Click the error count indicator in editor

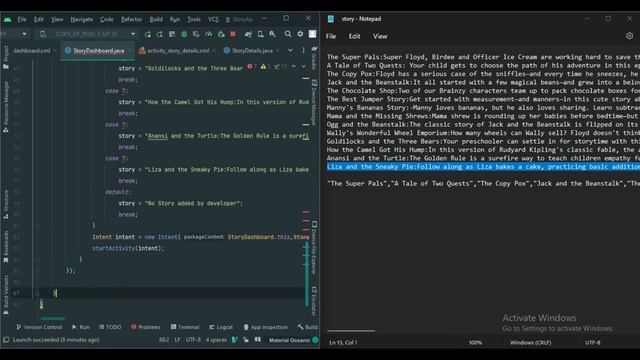point(251,67)
